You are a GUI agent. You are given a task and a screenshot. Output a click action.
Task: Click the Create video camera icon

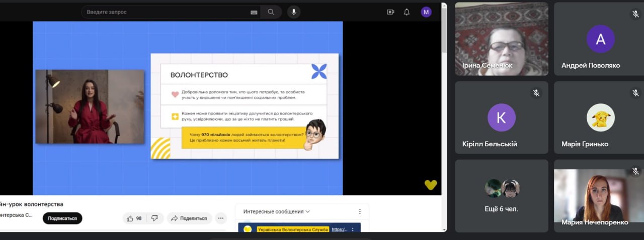(x=390, y=12)
